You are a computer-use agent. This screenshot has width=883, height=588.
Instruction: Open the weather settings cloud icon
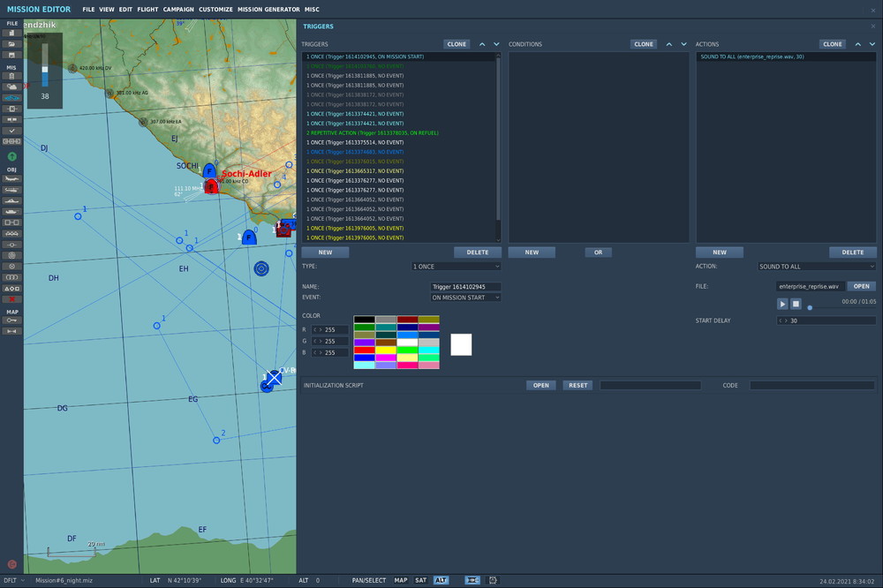(x=12, y=87)
